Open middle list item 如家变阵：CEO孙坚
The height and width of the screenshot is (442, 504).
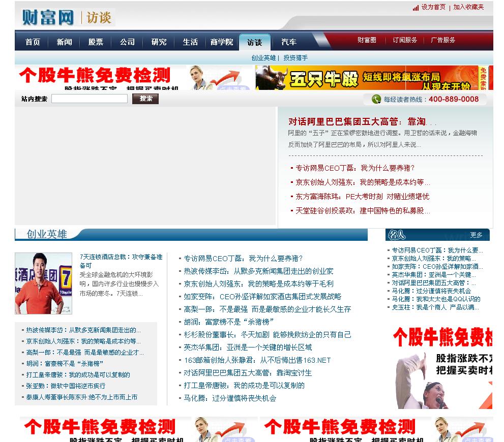click(262, 297)
